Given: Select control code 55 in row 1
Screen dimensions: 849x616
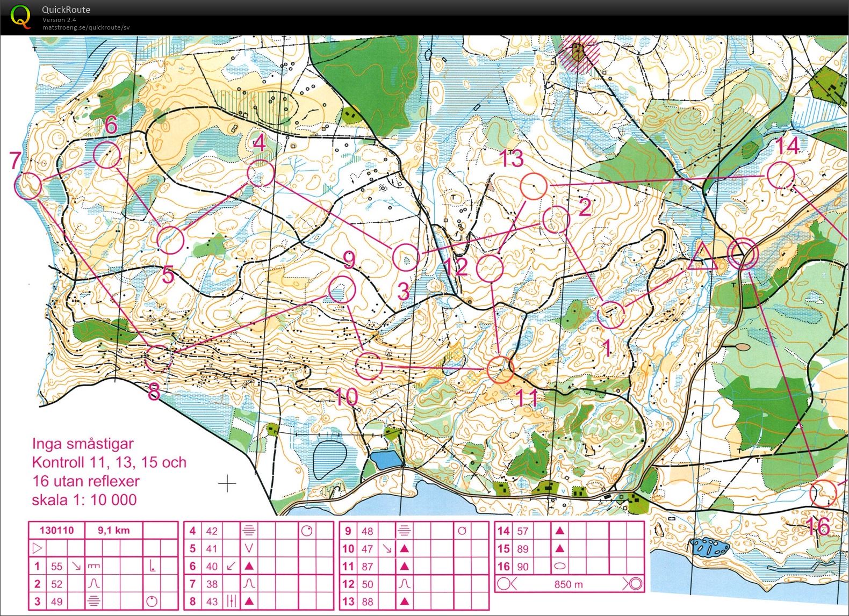Looking at the screenshot, I should (57, 566).
